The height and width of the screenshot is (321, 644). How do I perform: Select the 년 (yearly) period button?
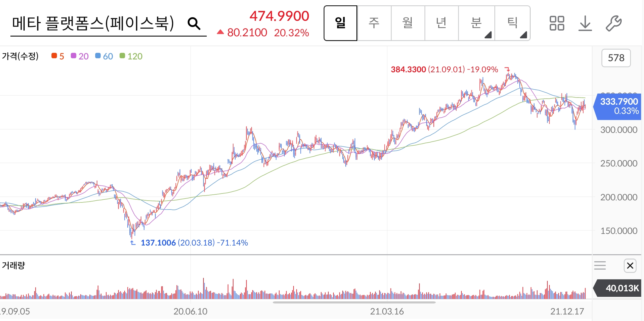coord(441,23)
